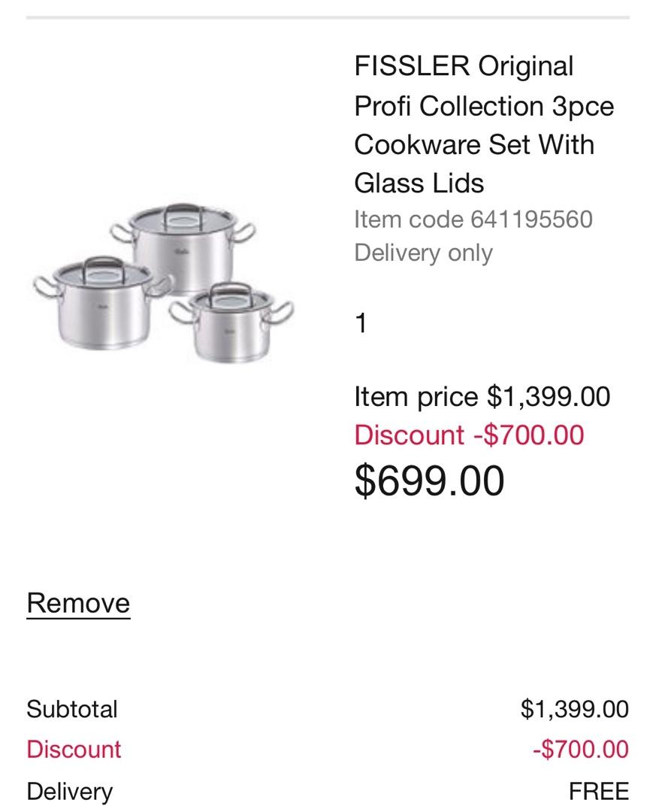Image resolution: width=656 pixels, height=812 pixels.
Task: Click the Item price $1,399.00 line
Action: pyautogui.click(x=482, y=396)
